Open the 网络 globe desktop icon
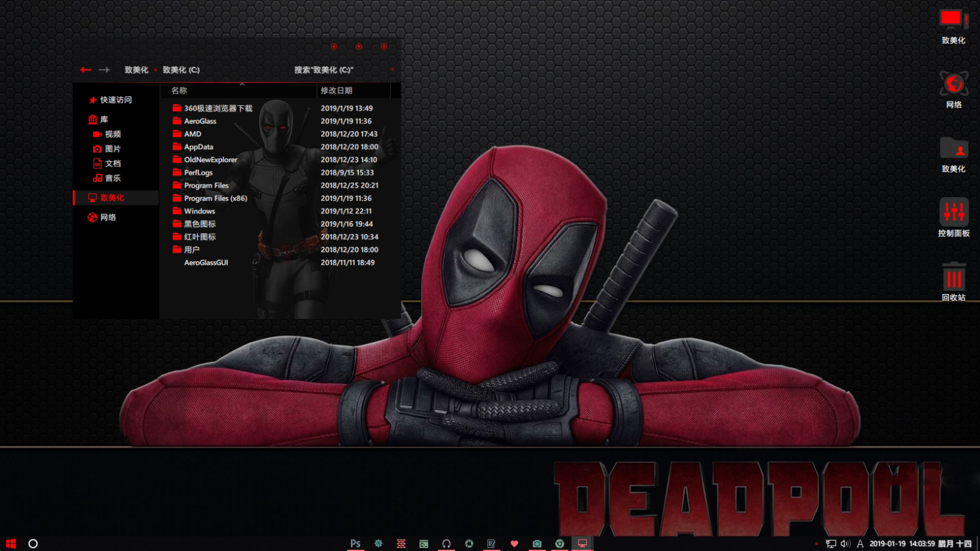Viewport: 980px width, 551px height. pos(953,91)
